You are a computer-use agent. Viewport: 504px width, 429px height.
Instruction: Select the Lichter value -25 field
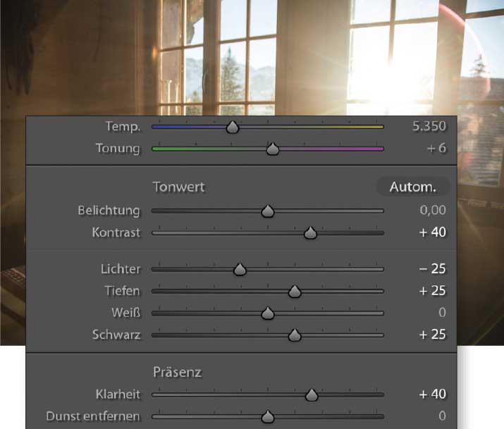(x=433, y=268)
